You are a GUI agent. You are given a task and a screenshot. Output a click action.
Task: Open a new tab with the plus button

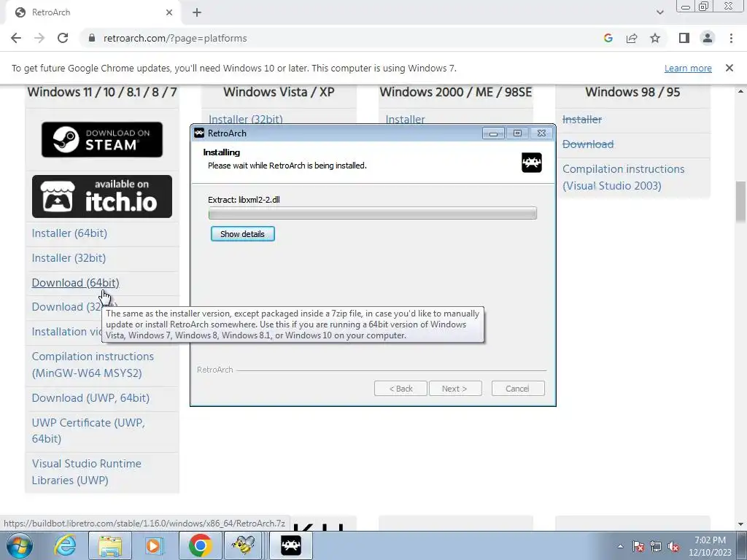tap(197, 12)
